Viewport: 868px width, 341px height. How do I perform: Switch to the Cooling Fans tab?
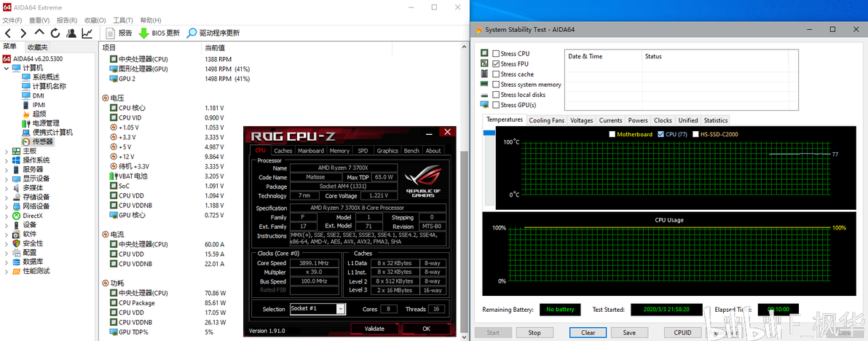[x=546, y=120]
